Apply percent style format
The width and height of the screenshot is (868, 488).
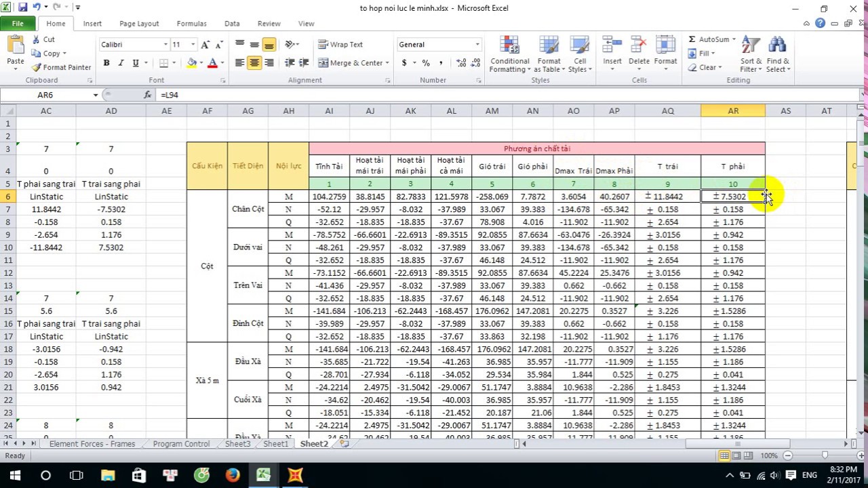pos(426,63)
